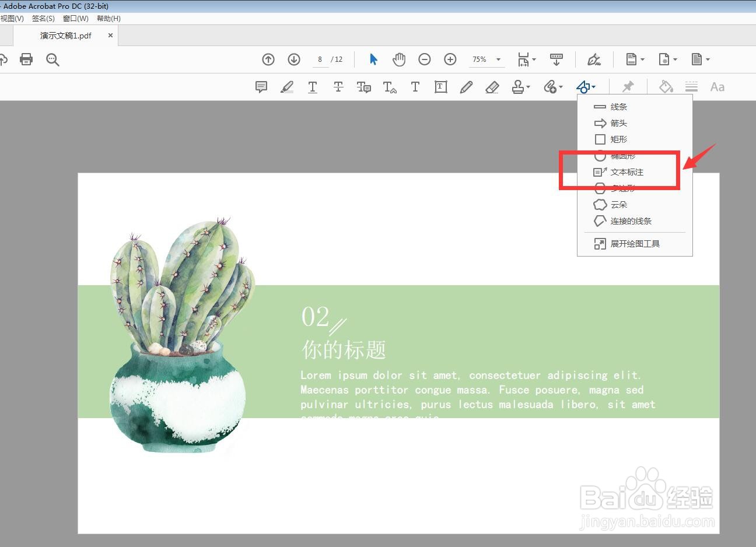Select the Highlighter annotation tool
Viewport: 756px width, 547px height.
[286, 86]
